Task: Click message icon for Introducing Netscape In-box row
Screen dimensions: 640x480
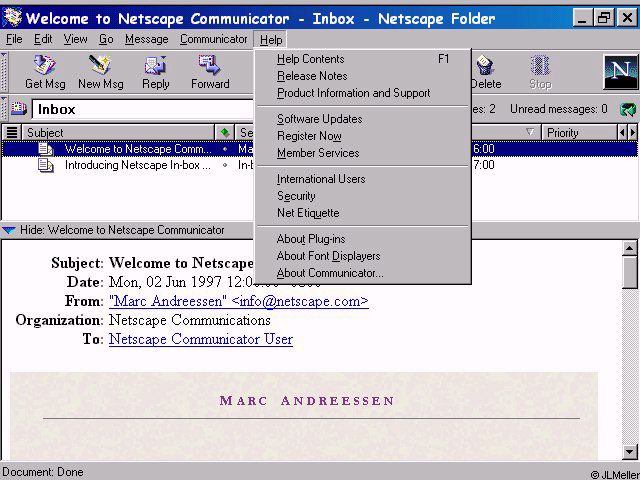Action: click(45, 165)
